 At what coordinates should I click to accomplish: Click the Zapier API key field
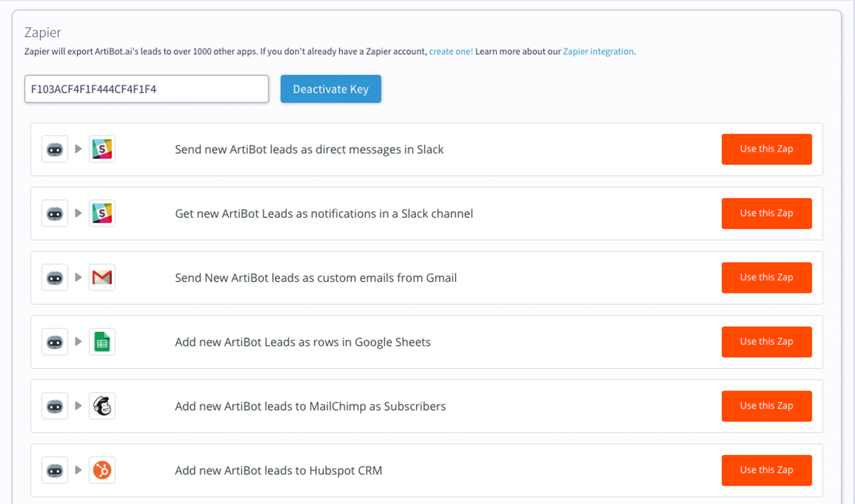147,89
